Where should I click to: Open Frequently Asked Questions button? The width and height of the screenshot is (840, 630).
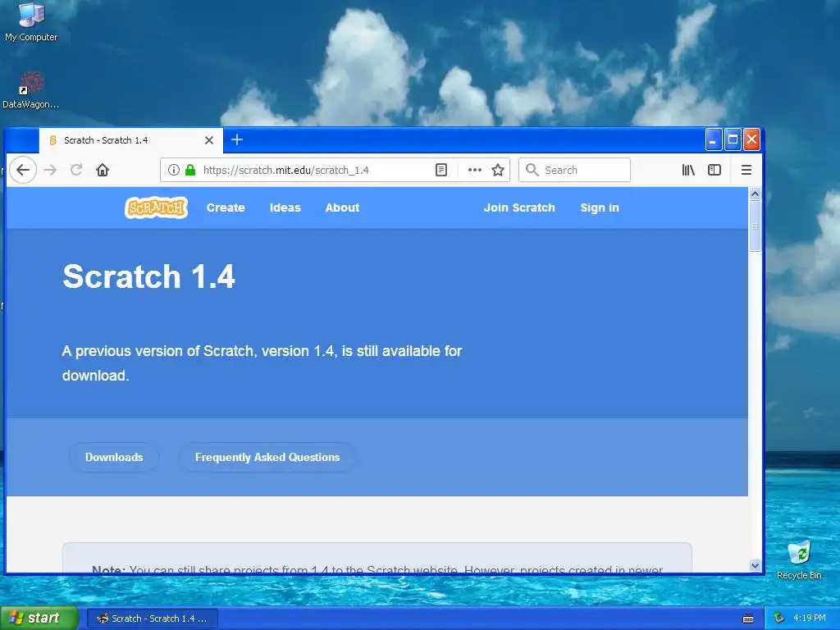pos(267,458)
